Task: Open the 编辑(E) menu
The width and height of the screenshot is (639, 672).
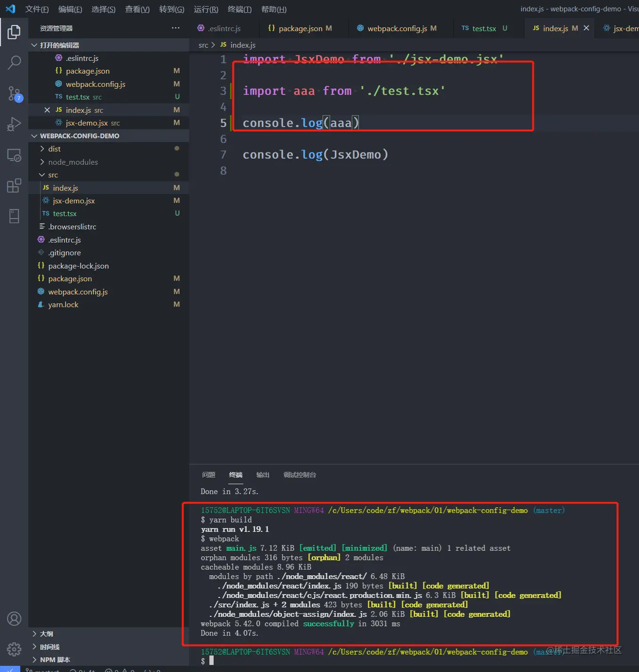Action: click(70, 9)
